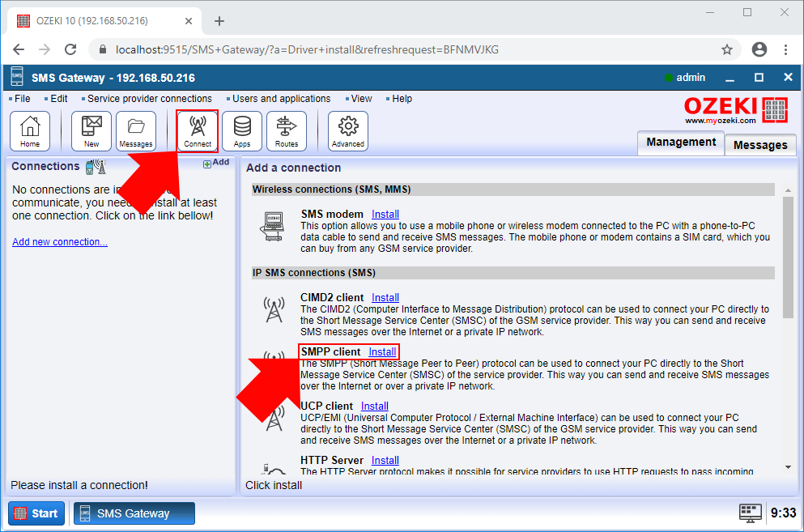Open the on-screen keyboard tray icon
This screenshot has height=532, width=804.
pyautogui.click(x=750, y=513)
